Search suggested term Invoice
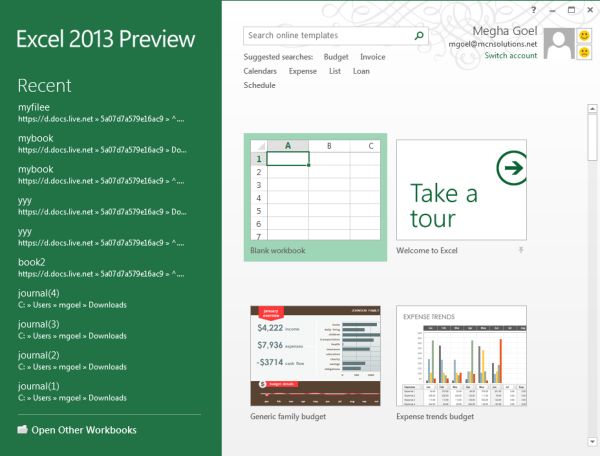600x456 pixels. [373, 57]
